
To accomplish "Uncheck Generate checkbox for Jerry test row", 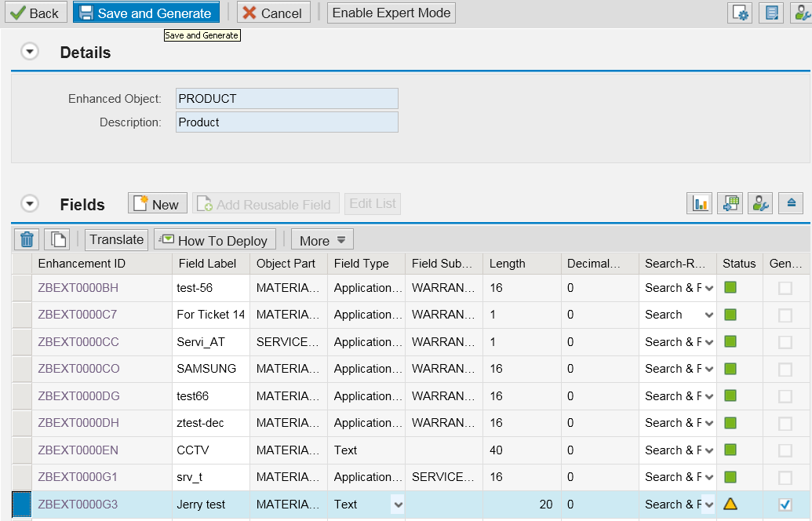I will [785, 505].
